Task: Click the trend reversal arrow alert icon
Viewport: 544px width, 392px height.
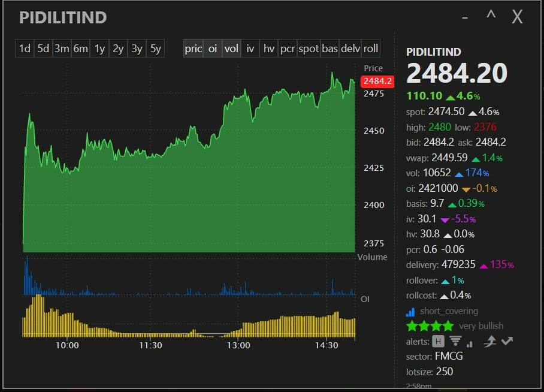Action: click(507, 340)
